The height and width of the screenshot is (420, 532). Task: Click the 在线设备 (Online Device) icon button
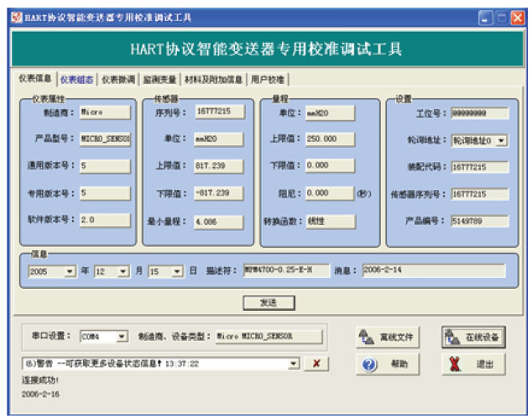473,337
